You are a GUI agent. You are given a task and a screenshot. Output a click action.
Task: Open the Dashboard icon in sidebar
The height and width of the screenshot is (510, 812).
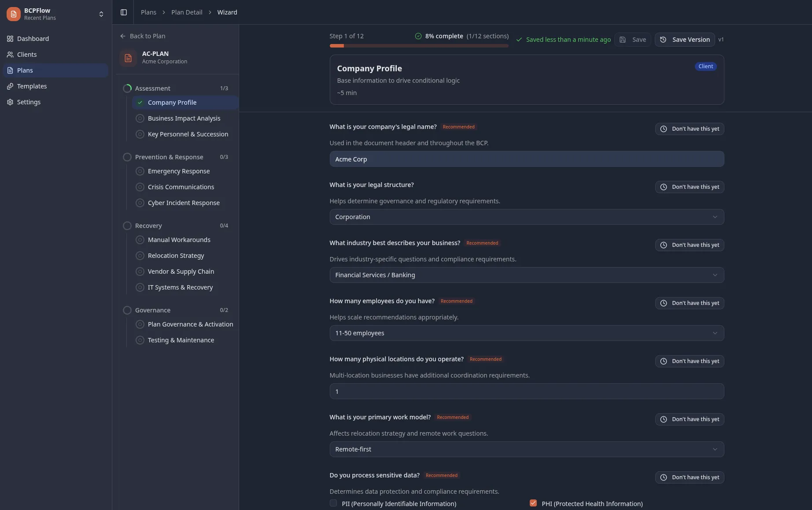coord(10,39)
